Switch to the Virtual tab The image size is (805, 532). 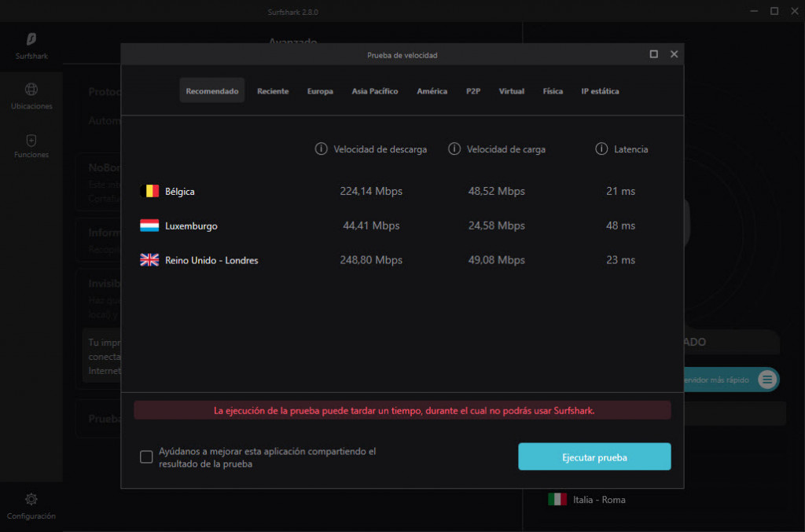tap(511, 91)
